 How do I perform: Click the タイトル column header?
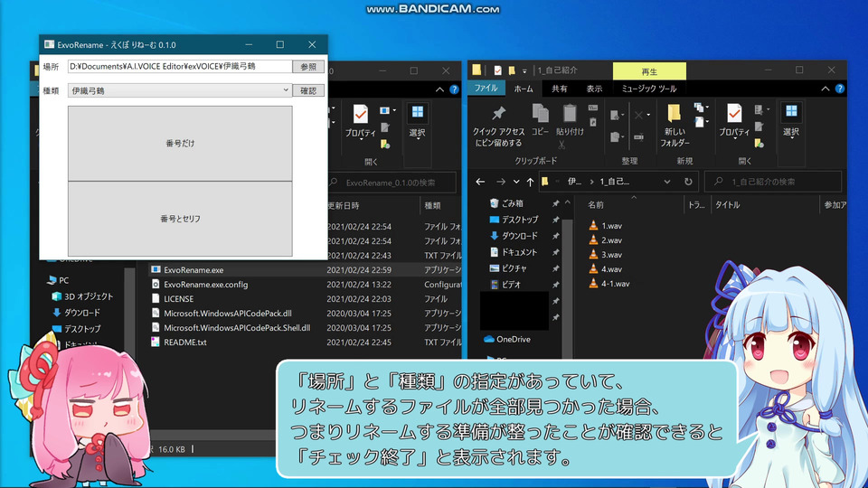click(727, 205)
